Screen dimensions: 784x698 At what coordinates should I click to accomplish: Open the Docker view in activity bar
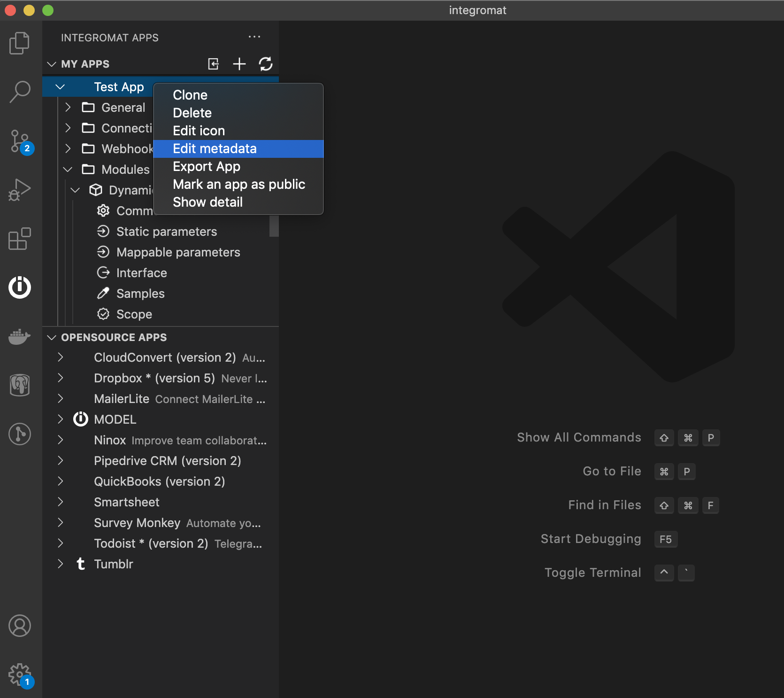coord(20,336)
